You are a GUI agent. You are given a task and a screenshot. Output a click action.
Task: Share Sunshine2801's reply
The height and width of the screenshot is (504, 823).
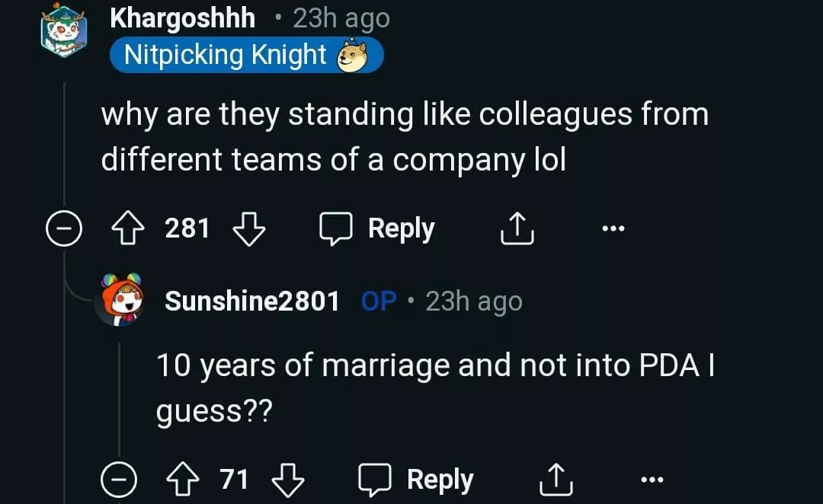(x=556, y=480)
